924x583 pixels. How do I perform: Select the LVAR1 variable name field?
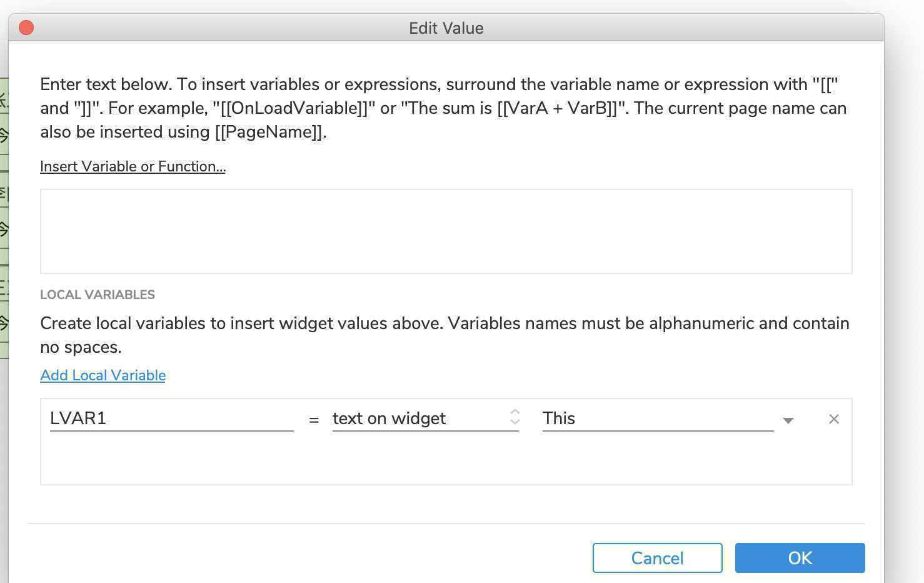coord(171,418)
